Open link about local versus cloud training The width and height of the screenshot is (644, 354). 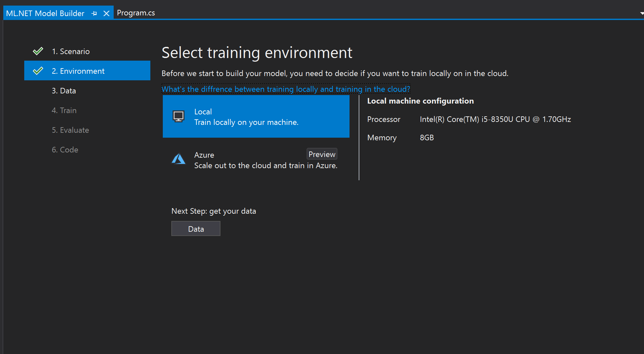click(x=286, y=89)
